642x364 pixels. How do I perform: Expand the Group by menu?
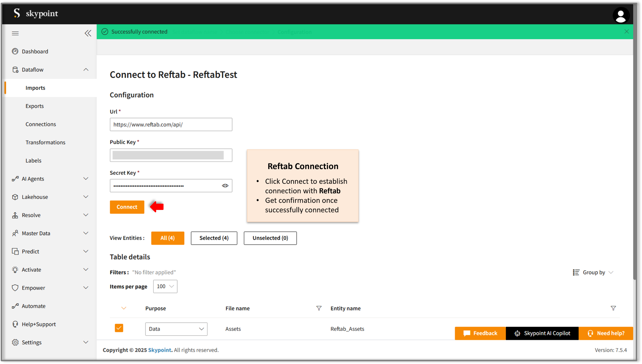(x=594, y=272)
